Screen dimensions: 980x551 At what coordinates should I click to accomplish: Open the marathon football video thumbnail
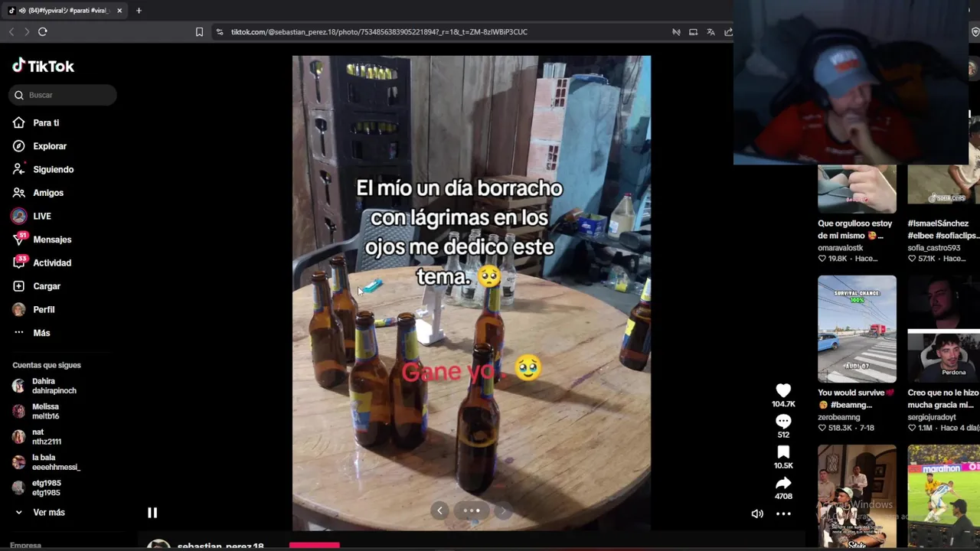point(943,497)
